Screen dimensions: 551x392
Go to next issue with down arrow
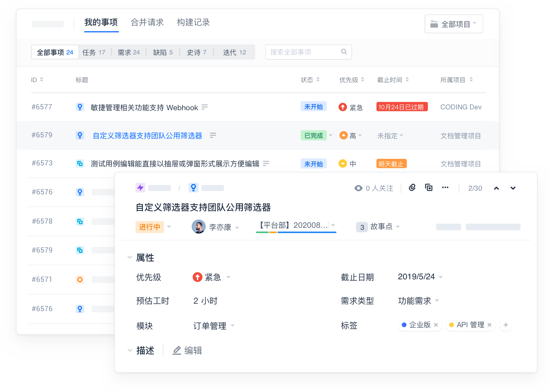(513, 188)
